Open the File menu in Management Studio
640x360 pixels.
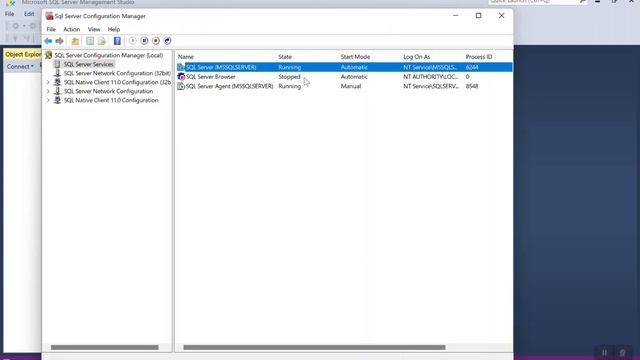click(9, 14)
